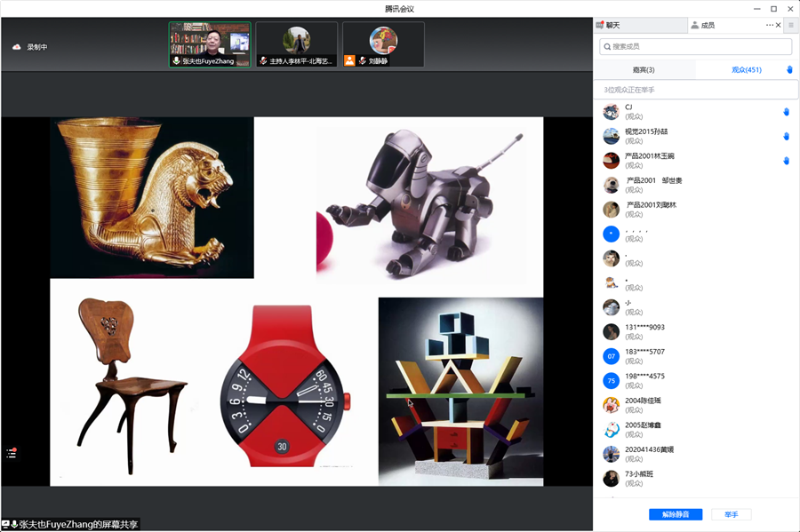
Task: Click the raised-hand filter icon beside 观众(451)
Action: click(x=789, y=69)
